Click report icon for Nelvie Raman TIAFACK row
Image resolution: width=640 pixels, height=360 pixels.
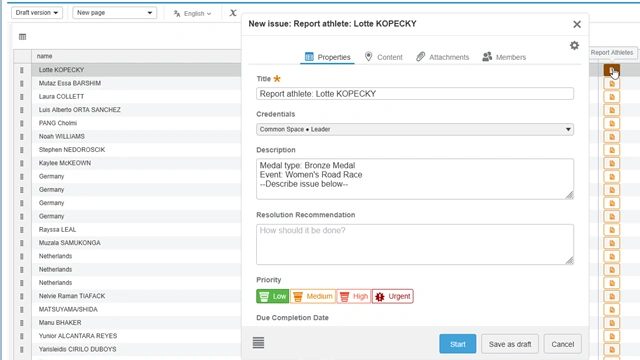click(611, 296)
